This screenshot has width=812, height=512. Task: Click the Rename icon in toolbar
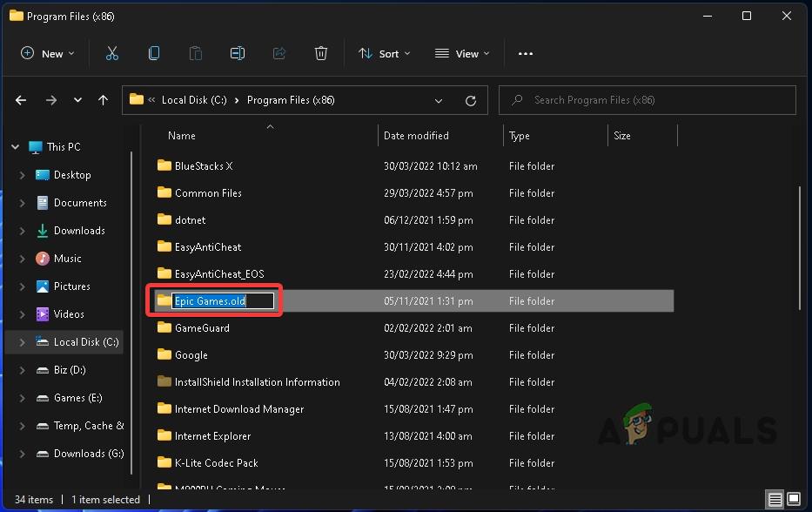238,53
